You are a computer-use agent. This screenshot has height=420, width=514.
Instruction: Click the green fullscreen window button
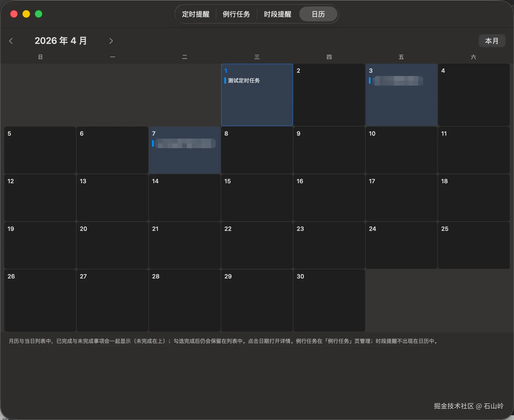(x=39, y=14)
